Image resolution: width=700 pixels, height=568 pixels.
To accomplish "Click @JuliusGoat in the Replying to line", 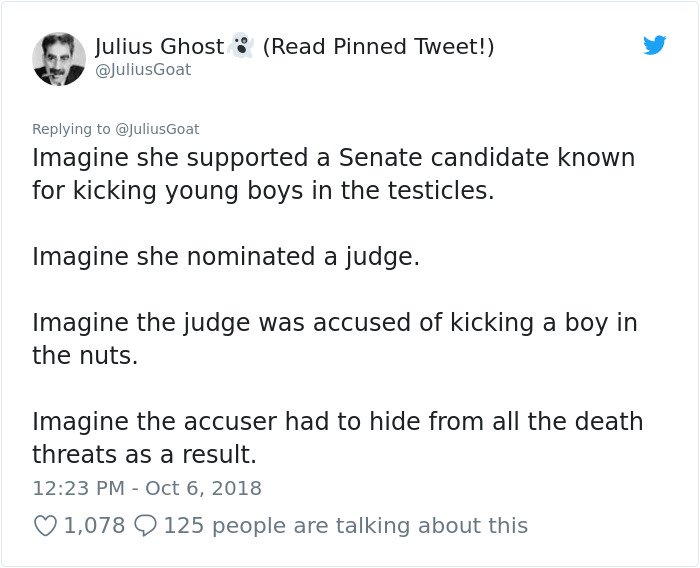I will pyautogui.click(x=158, y=129).
